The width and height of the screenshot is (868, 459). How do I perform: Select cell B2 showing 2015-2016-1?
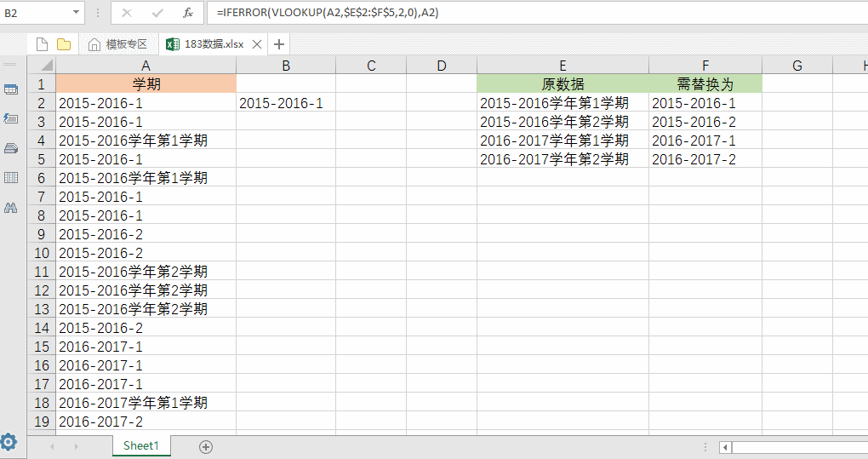point(286,102)
